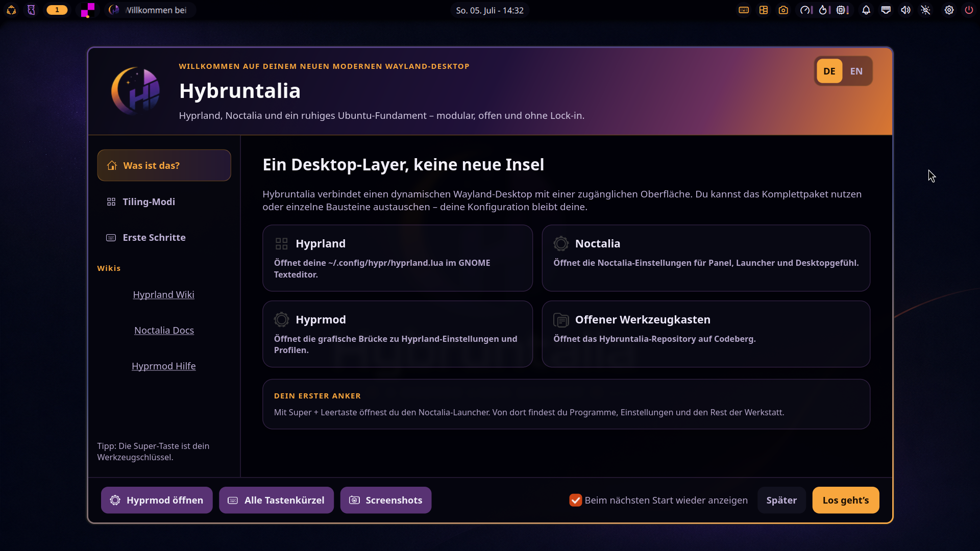Click the gear icon on the Hyprmod card
Viewport: 980px width, 551px height.
click(x=281, y=320)
